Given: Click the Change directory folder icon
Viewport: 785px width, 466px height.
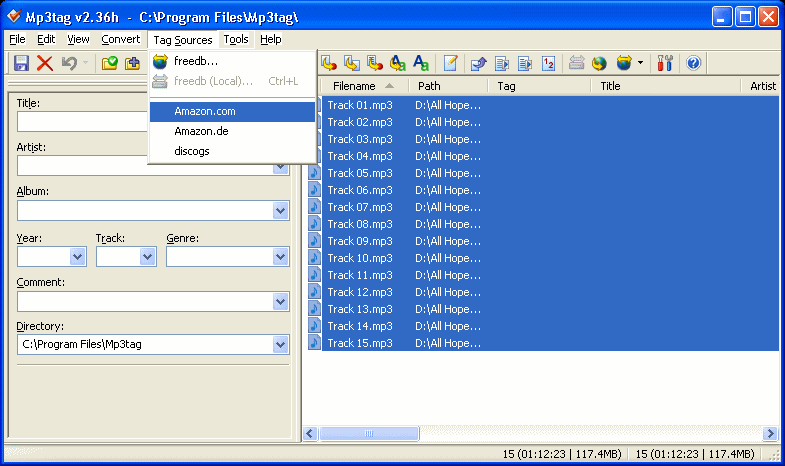Looking at the screenshot, I should pyautogui.click(x=109, y=63).
